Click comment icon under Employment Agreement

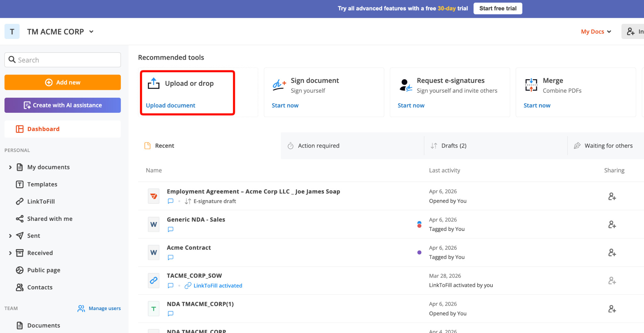(170, 201)
